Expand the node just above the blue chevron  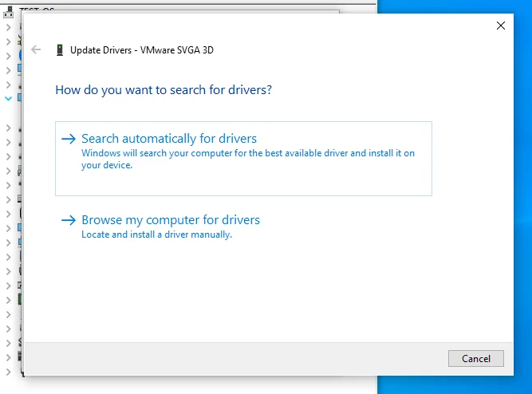8,85
